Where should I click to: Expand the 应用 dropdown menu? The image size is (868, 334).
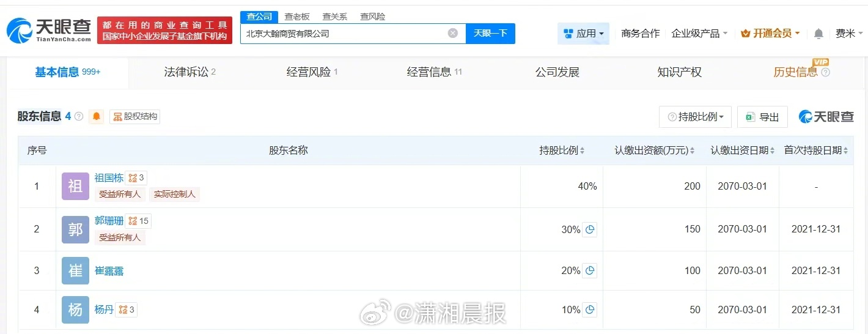[583, 34]
